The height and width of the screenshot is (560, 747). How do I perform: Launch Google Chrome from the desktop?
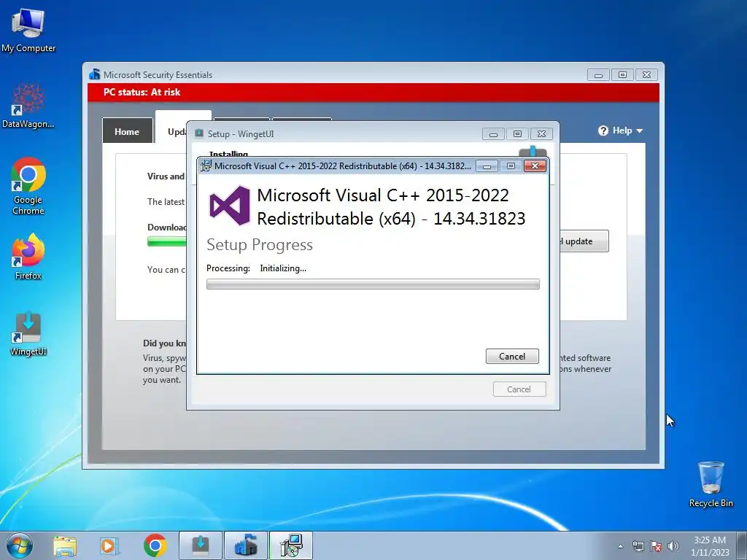click(x=28, y=186)
